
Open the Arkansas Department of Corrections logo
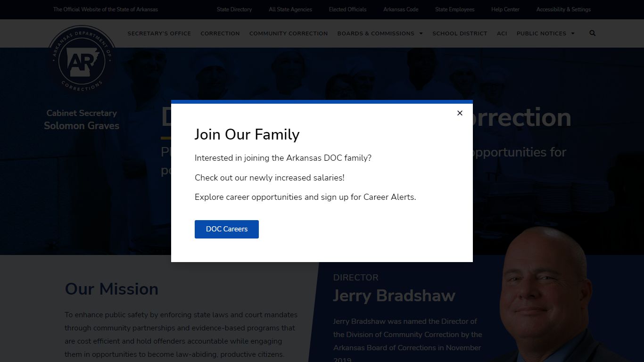tap(82, 60)
